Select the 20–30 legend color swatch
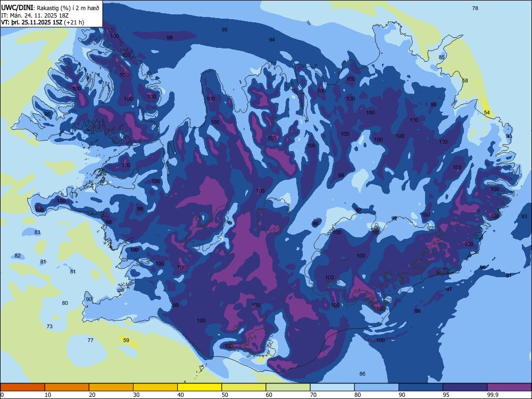This screenshot has width=532, height=399. [x=111, y=387]
